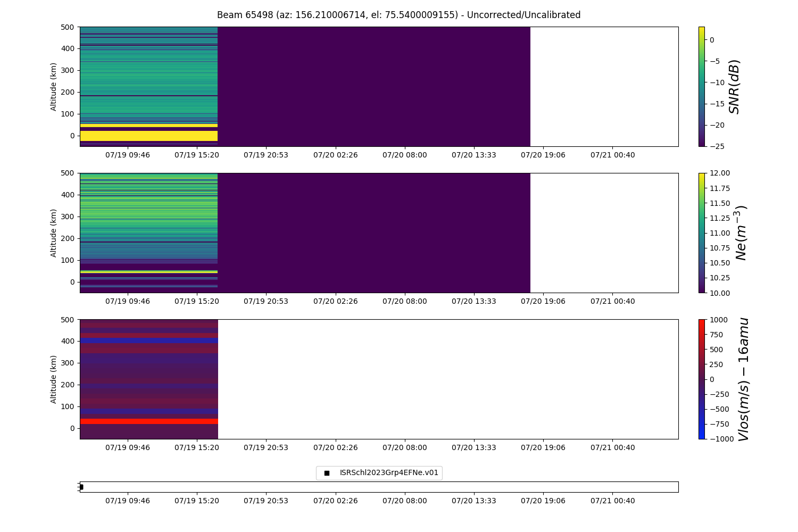Click the 07/21 00:40 tick under the bottom strip

coord(613,501)
